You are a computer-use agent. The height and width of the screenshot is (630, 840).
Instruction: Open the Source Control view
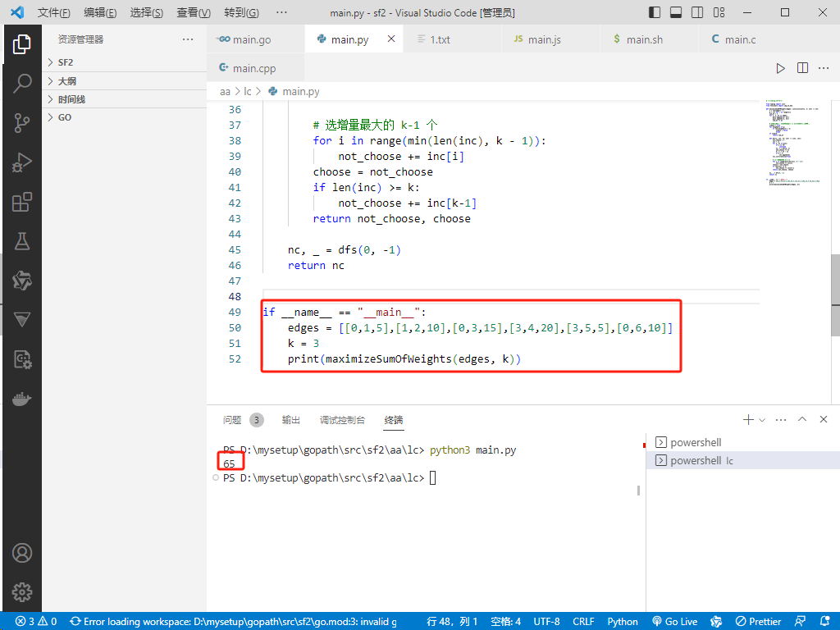[22, 123]
